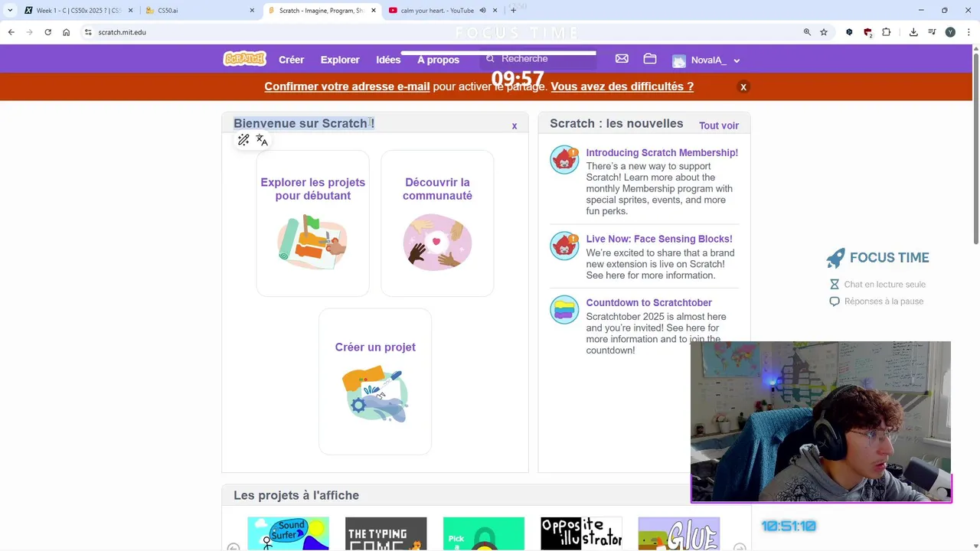
Task: Open the browser extensions puzzle icon
Action: pyautogui.click(x=887, y=32)
